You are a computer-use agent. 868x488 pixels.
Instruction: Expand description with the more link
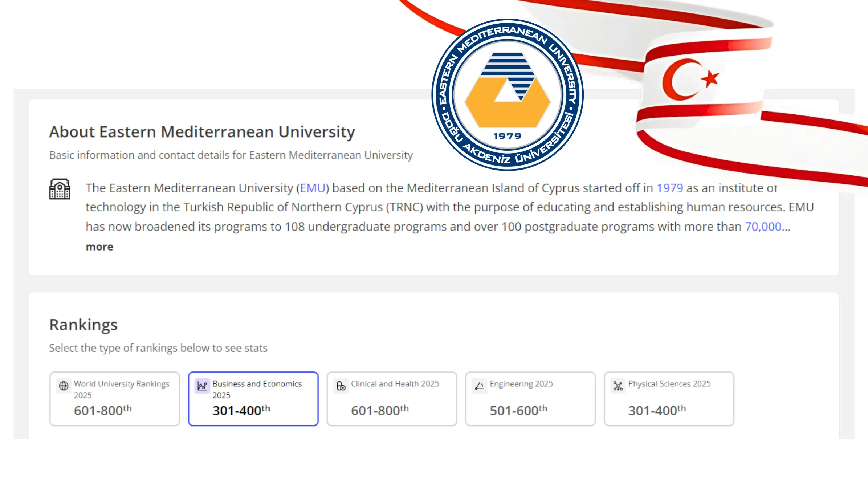point(99,247)
